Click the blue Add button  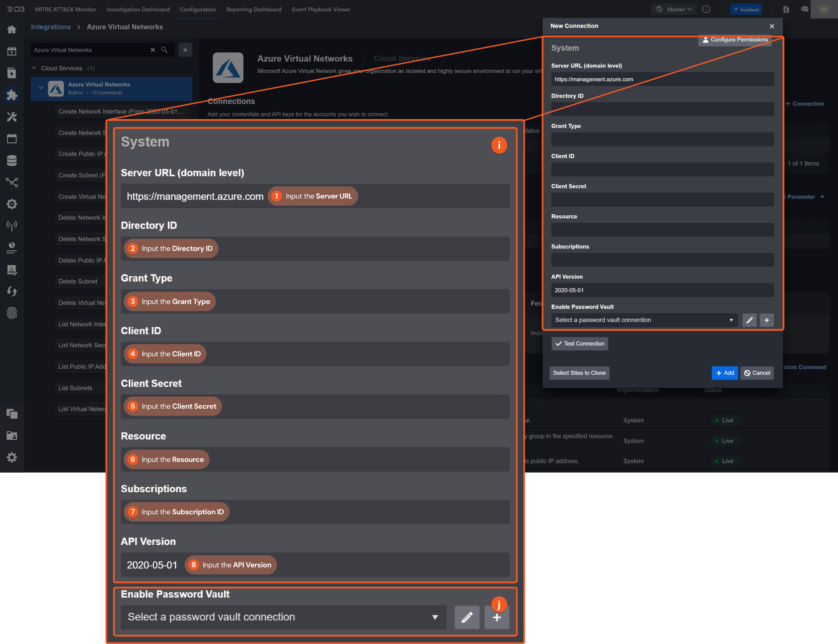click(x=725, y=373)
